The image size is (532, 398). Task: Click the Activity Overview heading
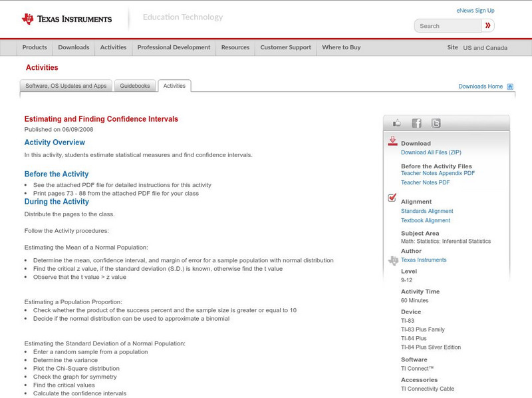[55, 142]
